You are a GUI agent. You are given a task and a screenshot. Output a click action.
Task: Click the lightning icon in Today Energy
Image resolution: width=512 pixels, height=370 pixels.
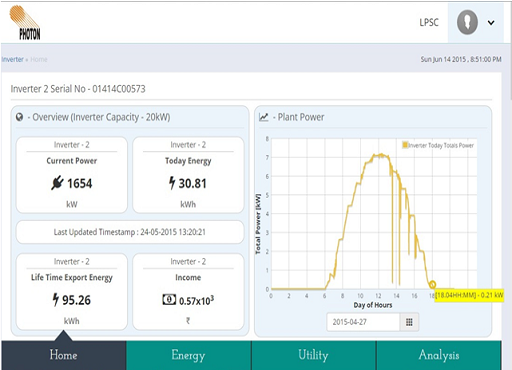tap(172, 183)
